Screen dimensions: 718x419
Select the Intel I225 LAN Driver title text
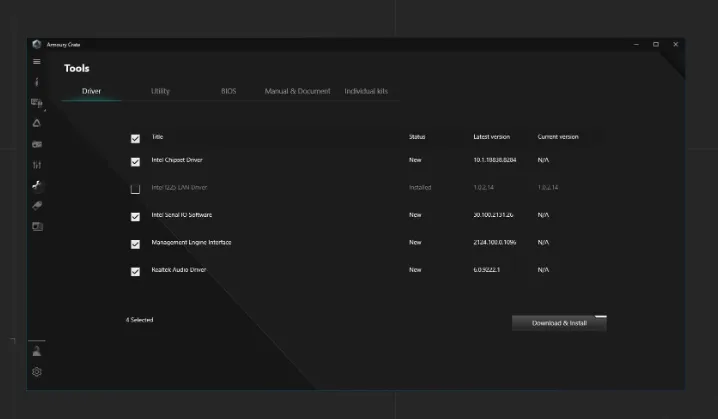(179, 187)
